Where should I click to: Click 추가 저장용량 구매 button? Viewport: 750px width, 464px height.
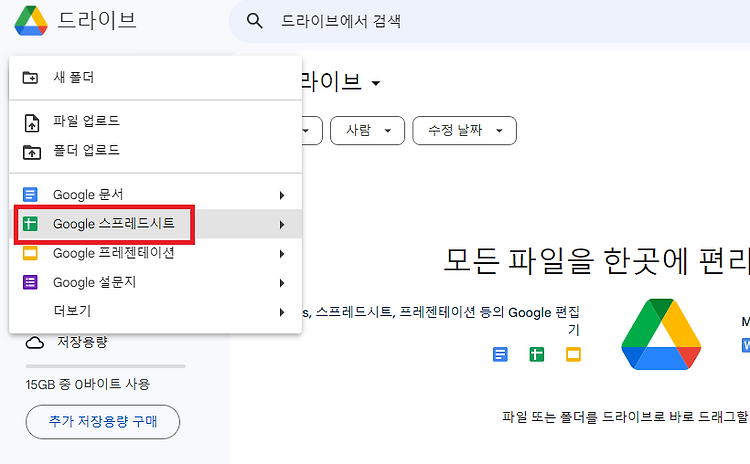[x=103, y=421]
